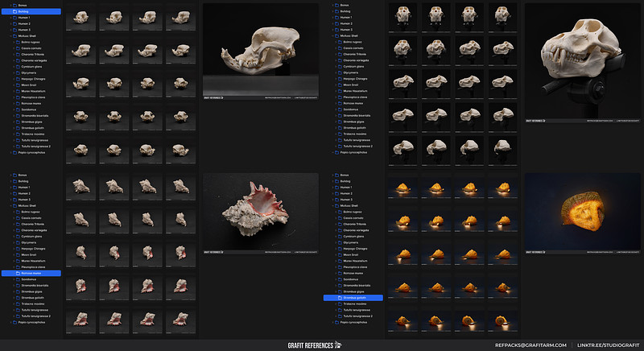Viewport: 644px width, 351px height.
Task: Select the Tridacna maxima row in the orange shell panel
Action: coord(353,304)
